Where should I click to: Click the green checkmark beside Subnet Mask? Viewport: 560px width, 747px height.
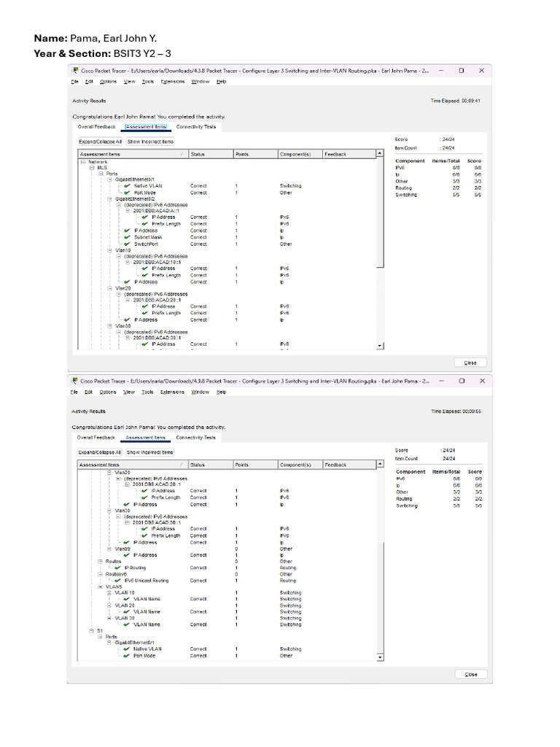coord(128,237)
